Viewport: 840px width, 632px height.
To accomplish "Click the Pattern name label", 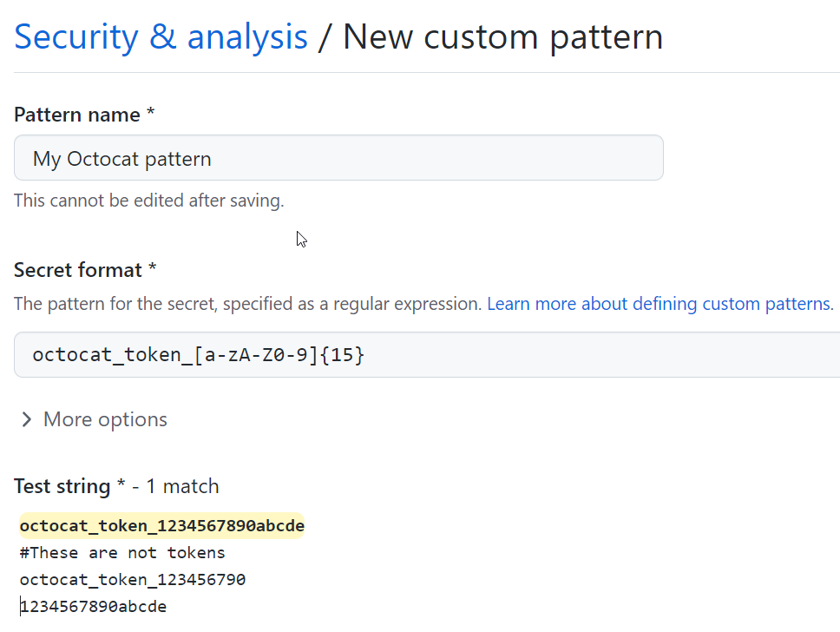I will point(76,114).
